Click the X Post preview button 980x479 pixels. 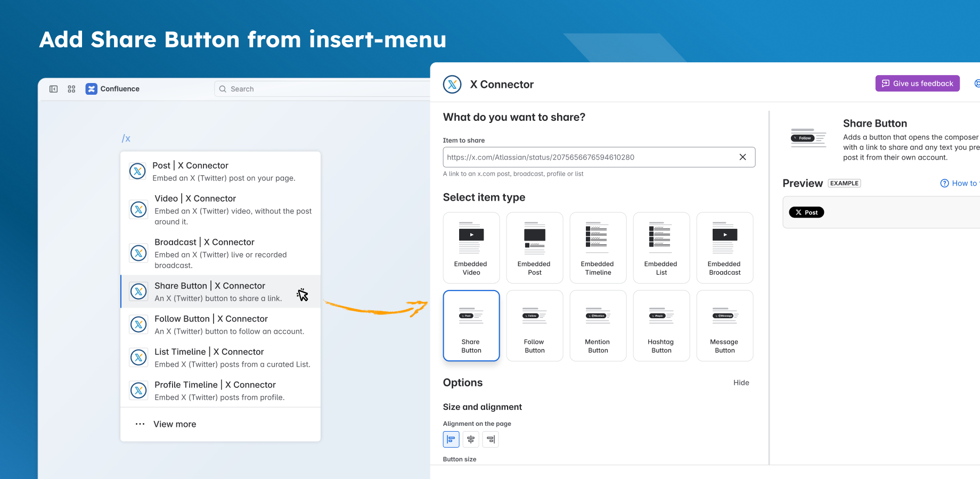tap(806, 212)
